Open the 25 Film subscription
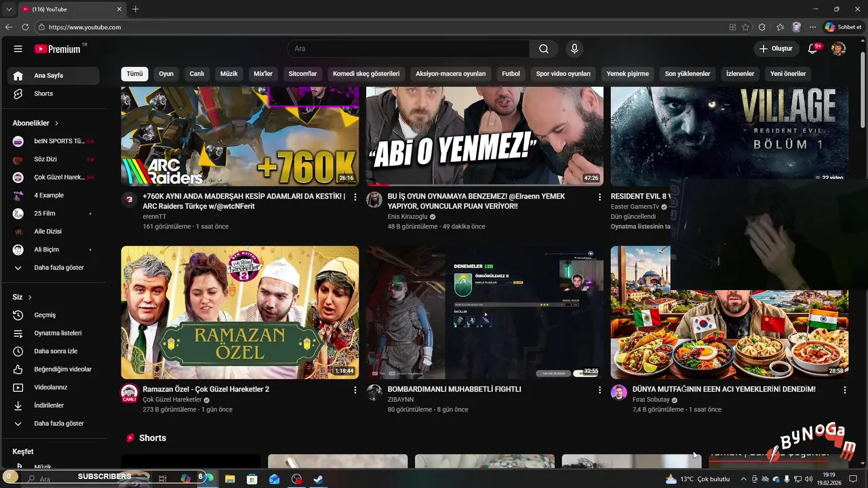Screen dimensions: 868x488 pyautogui.click(x=54, y=213)
